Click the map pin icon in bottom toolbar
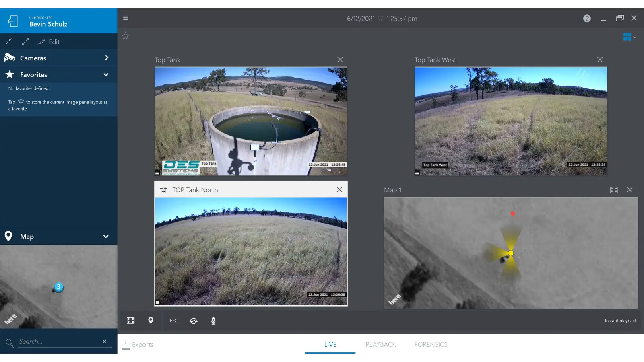Image resolution: width=644 pixels, height=362 pixels. point(151,321)
